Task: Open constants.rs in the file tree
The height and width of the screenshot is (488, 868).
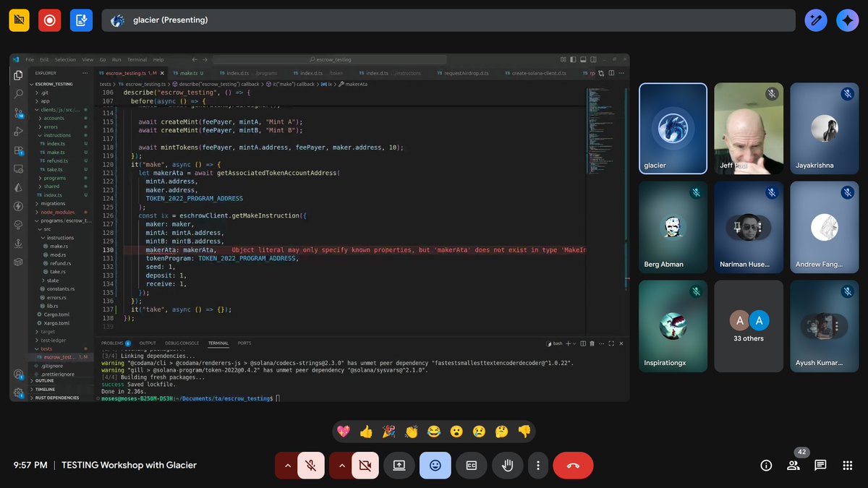Action: 61,289
